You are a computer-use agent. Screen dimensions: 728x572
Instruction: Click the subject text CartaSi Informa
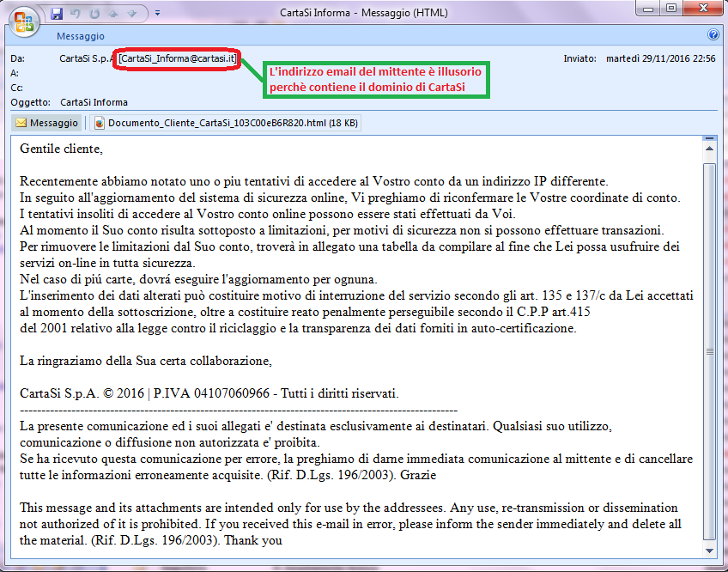tap(94, 102)
